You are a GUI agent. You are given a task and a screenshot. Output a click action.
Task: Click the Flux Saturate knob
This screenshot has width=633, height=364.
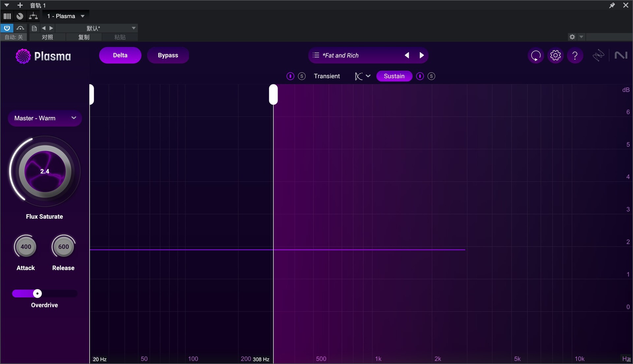pyautogui.click(x=45, y=171)
